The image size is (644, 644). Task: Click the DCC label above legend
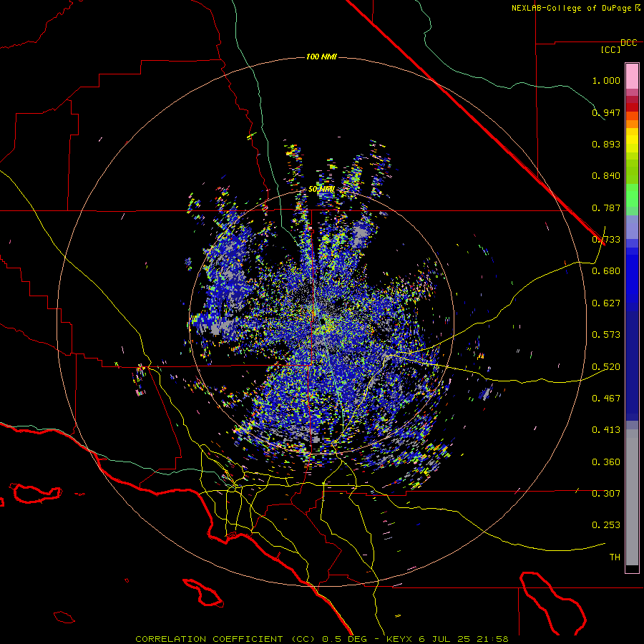point(629,43)
